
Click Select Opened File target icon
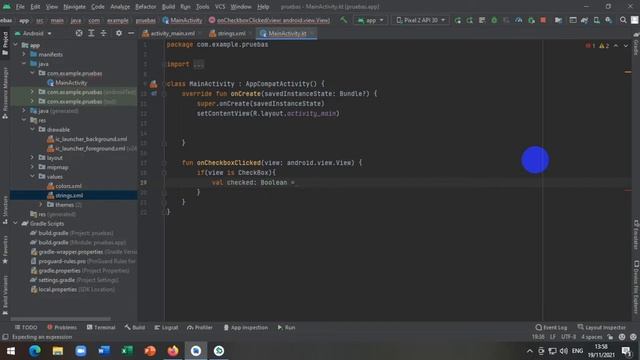(x=79, y=33)
